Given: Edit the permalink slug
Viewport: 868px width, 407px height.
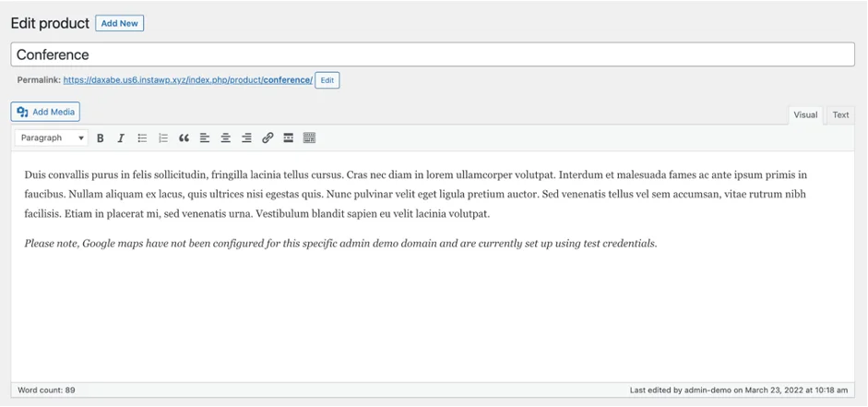Looking at the screenshot, I should tap(327, 80).
